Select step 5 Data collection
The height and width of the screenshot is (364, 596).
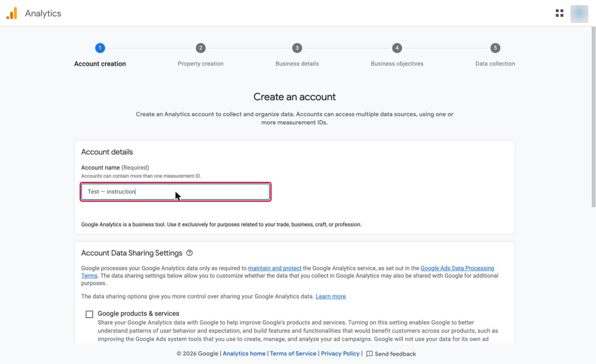point(495,48)
